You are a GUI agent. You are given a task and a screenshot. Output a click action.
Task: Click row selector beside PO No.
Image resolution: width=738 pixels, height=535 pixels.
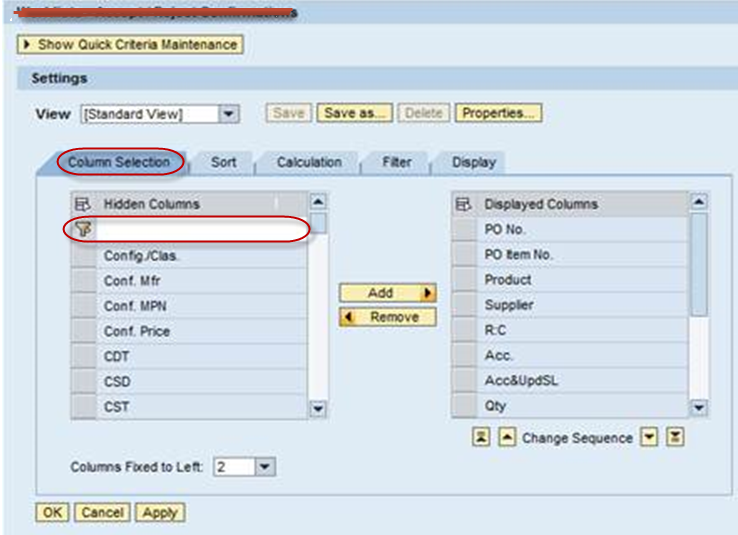(465, 230)
